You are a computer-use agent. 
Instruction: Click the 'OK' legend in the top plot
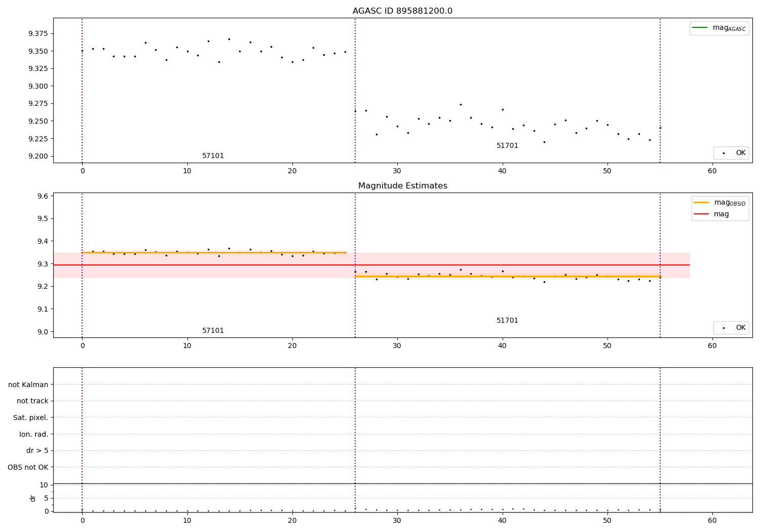pyautogui.click(x=731, y=153)
